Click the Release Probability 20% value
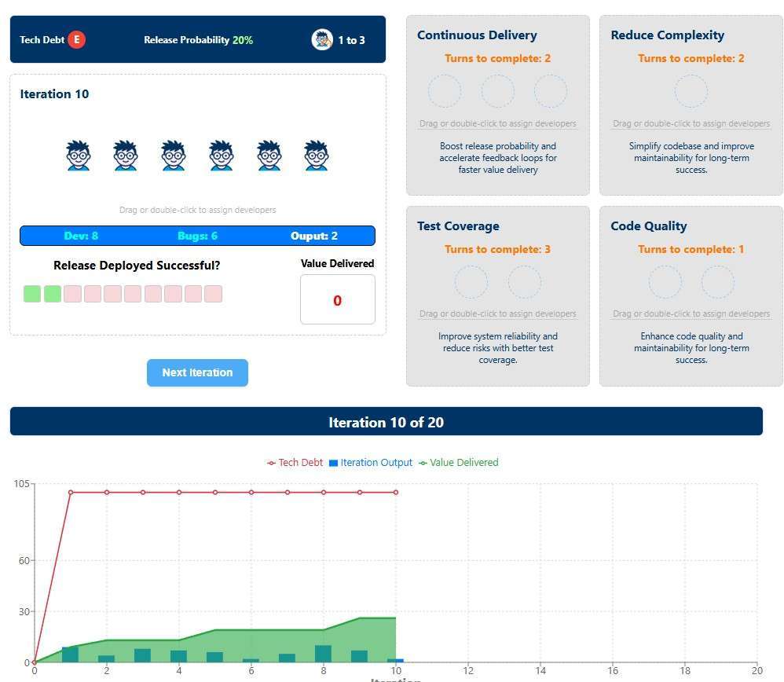Viewport: 784px width, 682px height. coord(243,40)
